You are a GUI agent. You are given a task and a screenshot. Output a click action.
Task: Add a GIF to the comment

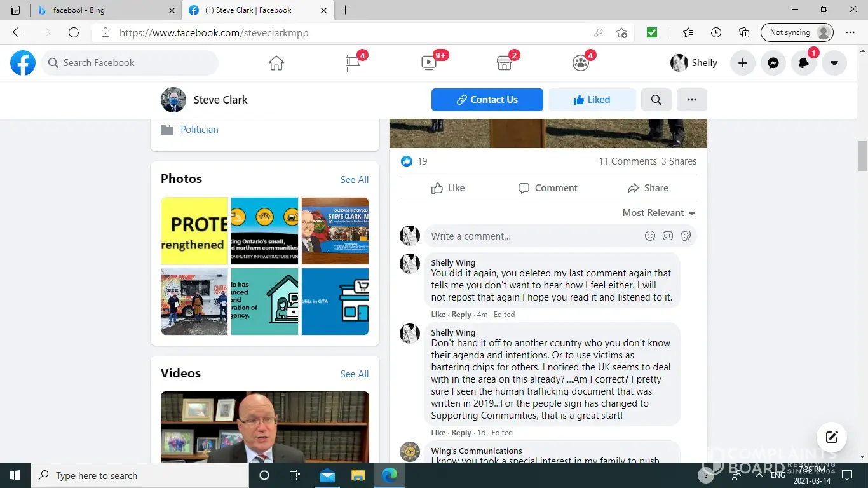pyautogui.click(x=668, y=236)
